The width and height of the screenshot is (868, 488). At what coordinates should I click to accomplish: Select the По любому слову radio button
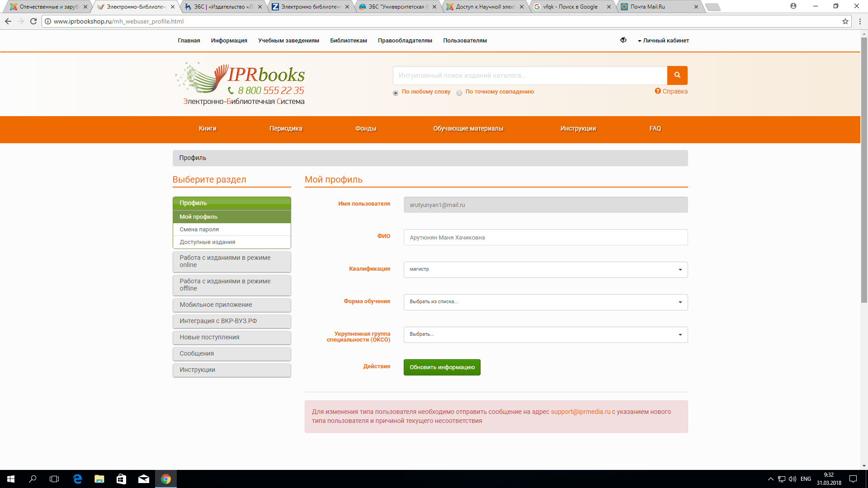click(396, 93)
